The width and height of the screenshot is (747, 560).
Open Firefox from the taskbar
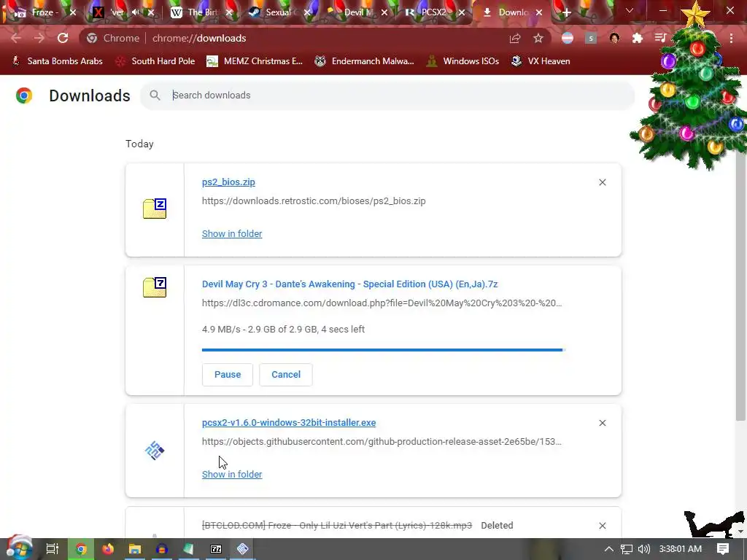108,549
